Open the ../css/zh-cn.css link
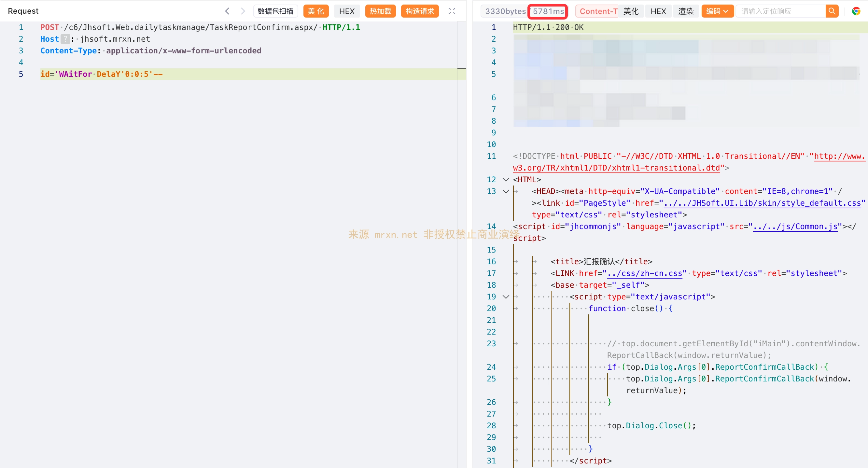 point(645,273)
